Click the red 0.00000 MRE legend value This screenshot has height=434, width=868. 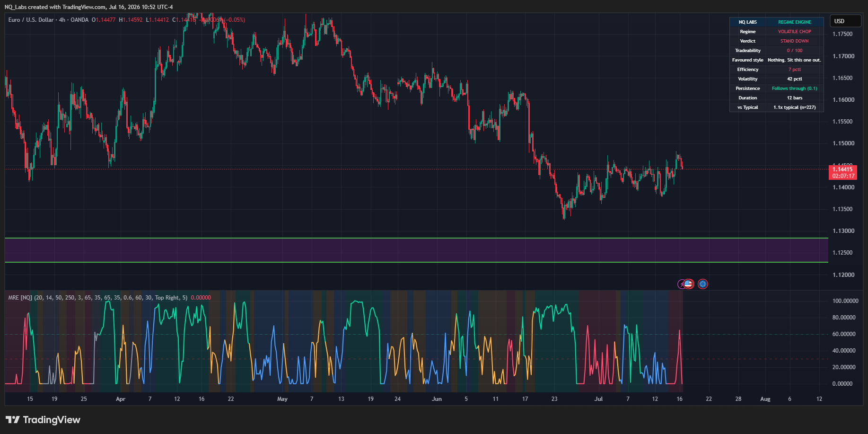(201, 298)
